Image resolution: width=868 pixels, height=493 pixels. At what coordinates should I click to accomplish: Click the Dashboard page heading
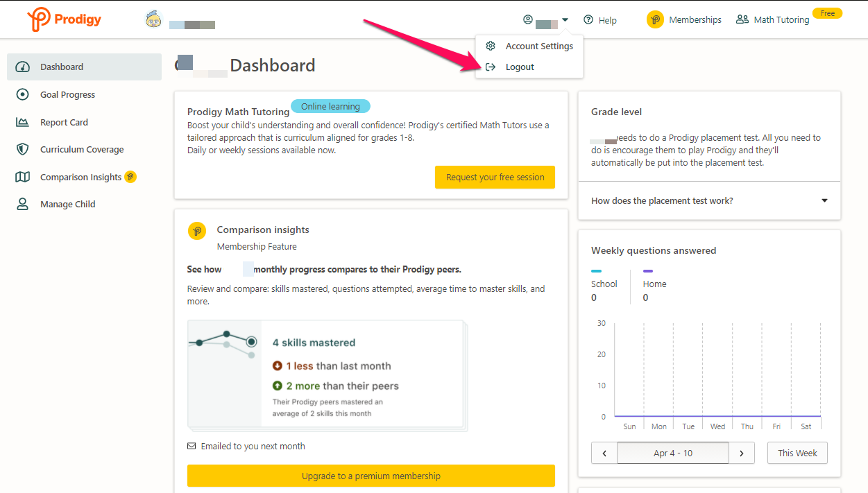coord(273,65)
